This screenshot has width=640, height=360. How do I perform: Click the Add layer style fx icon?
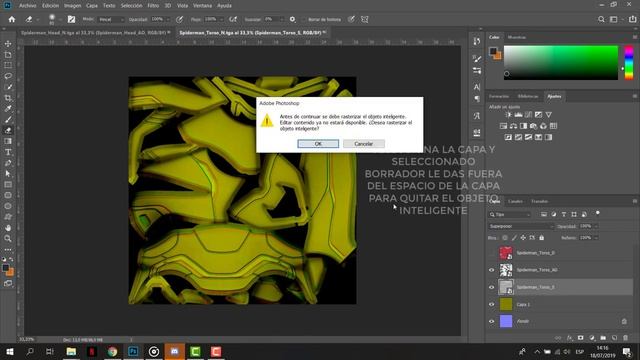(x=570, y=338)
